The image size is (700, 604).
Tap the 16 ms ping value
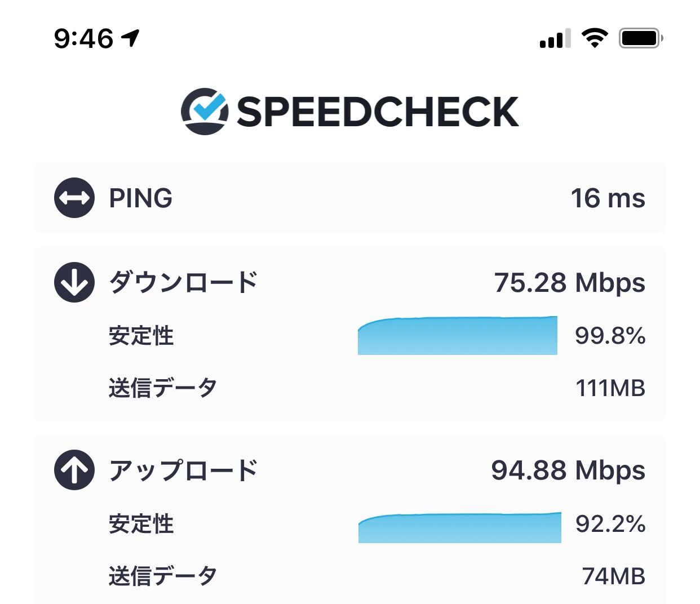pos(608,198)
